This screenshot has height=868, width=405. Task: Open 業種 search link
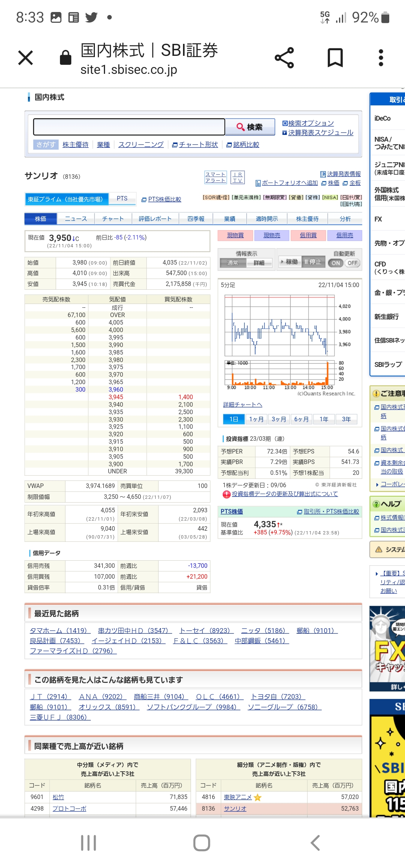tap(103, 145)
